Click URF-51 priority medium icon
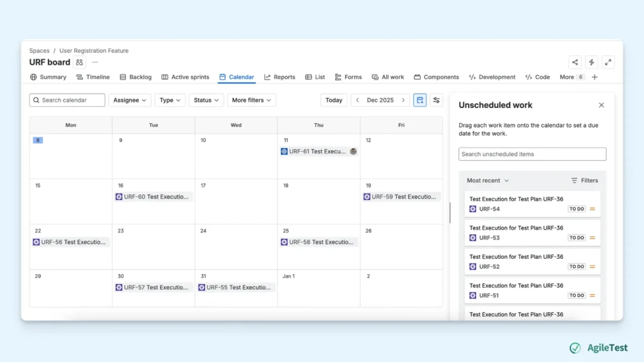The height and width of the screenshot is (362, 644). pos(592,295)
